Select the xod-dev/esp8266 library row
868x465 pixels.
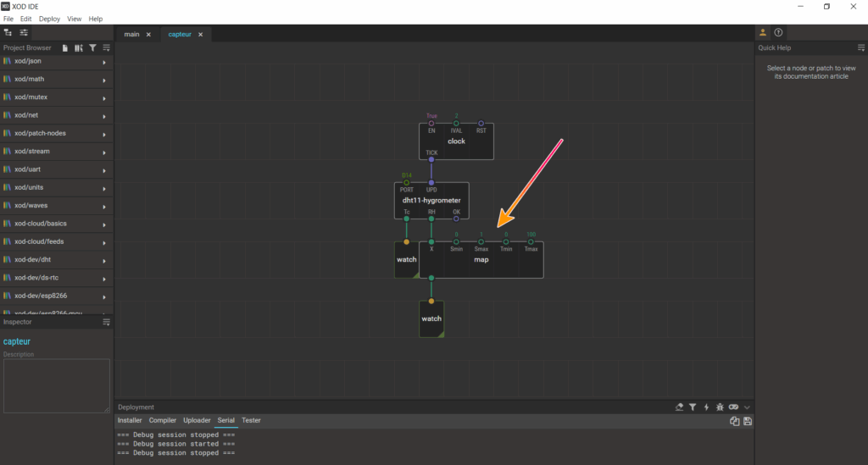point(57,296)
